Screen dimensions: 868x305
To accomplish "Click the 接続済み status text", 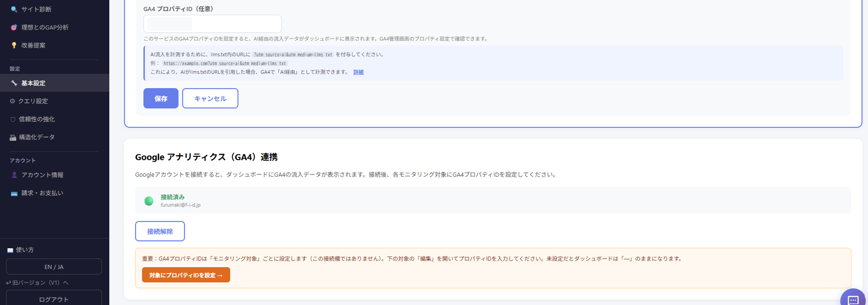I will click(172, 197).
